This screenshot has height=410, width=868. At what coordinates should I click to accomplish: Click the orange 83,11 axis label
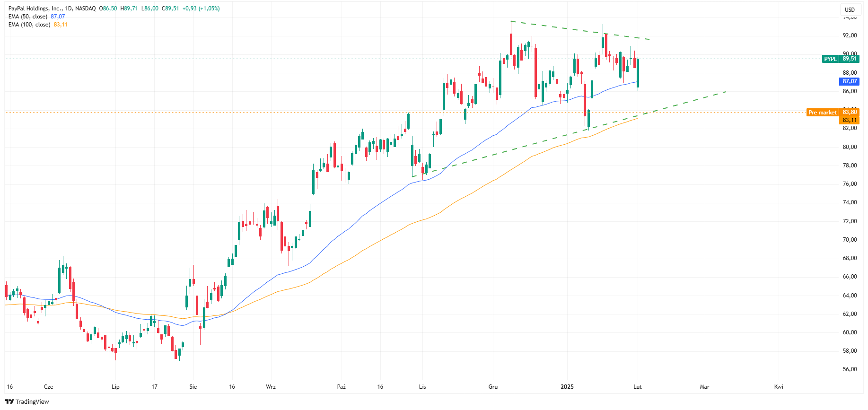850,120
